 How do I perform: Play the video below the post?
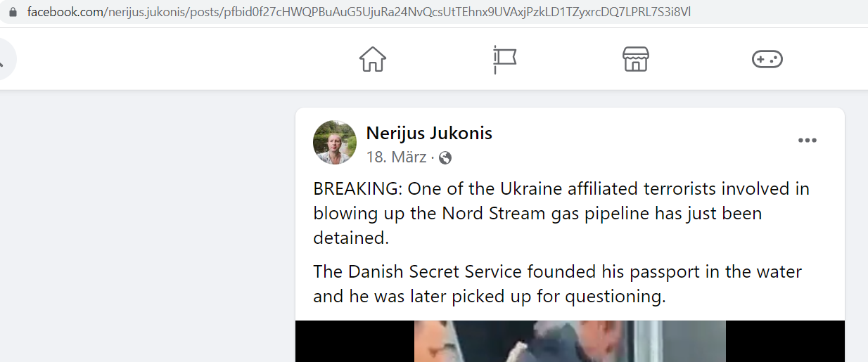pyautogui.click(x=570, y=342)
